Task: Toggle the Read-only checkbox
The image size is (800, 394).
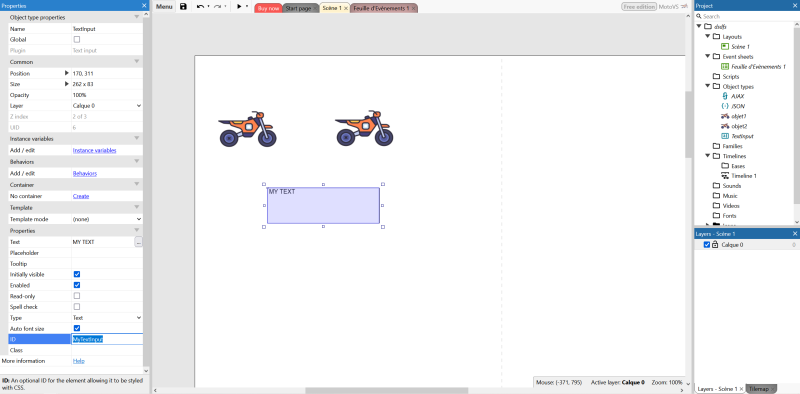Action: click(77, 296)
